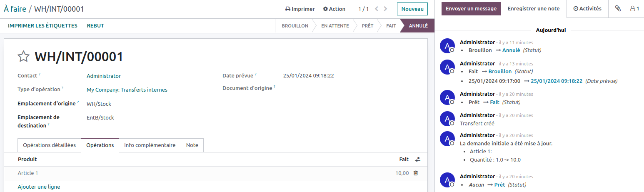Go to next record arrow
Screen dimensions: 644x192
386,9
